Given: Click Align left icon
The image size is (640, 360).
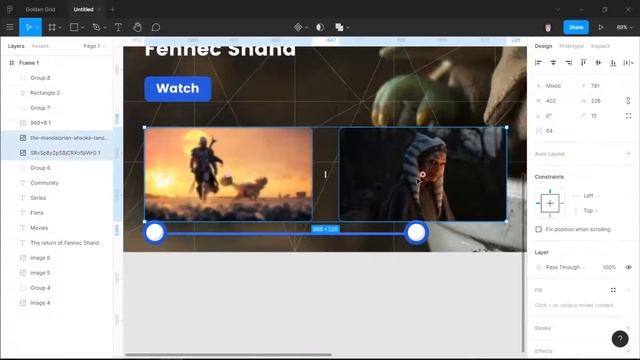Looking at the screenshot, I should click(x=538, y=62).
